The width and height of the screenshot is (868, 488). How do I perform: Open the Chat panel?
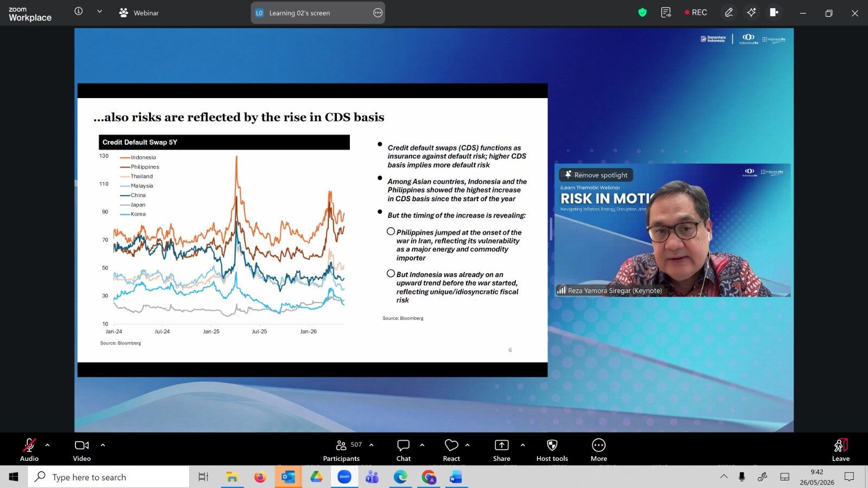coord(403,451)
